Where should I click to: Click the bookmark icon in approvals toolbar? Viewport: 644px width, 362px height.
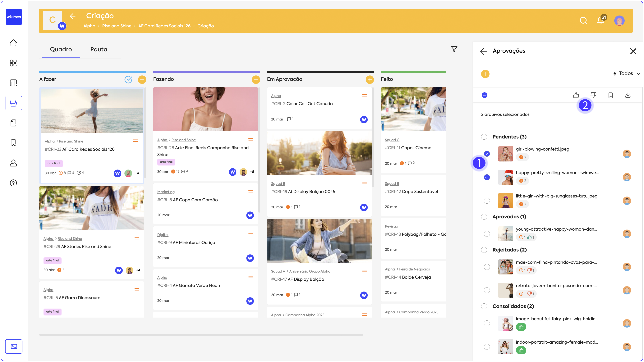[610, 95]
